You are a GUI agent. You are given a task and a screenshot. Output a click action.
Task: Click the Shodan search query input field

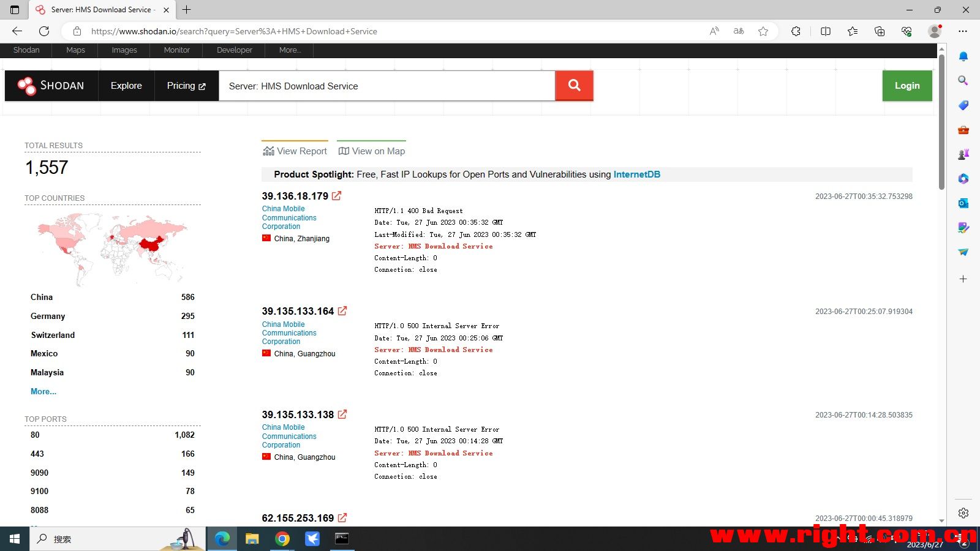[x=387, y=86]
